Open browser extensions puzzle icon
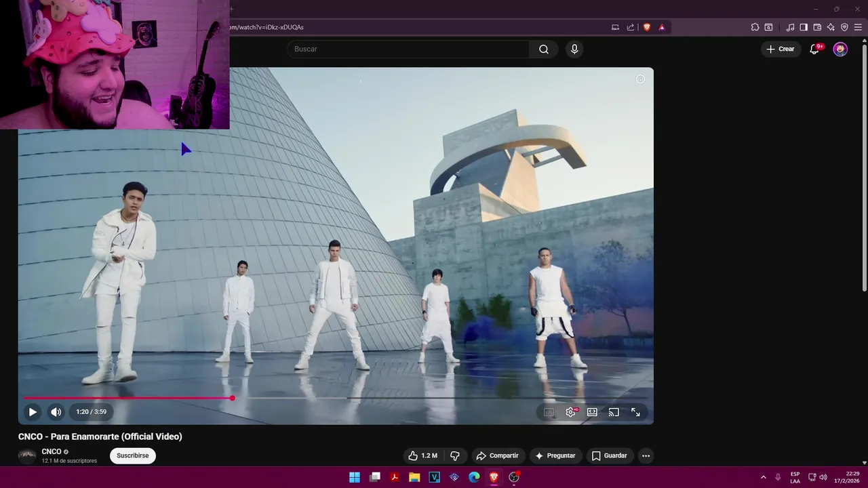The image size is (868, 488). point(755,27)
